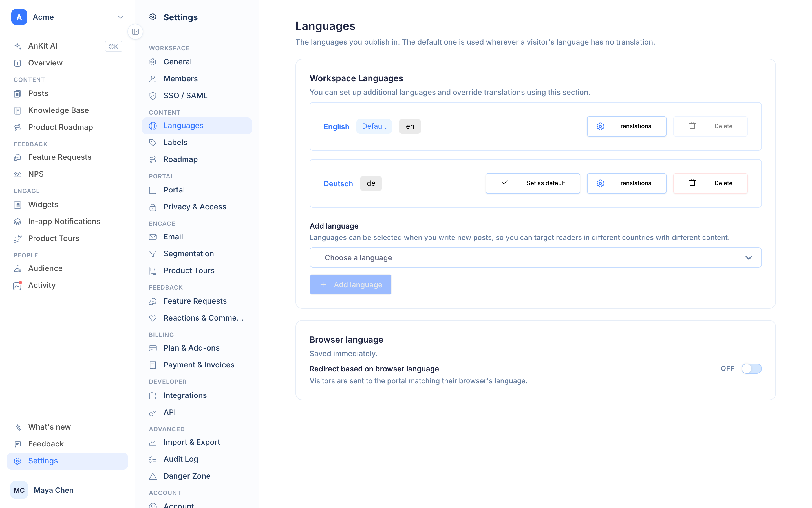Delete the Deutsch language
This screenshot has height=508, width=812.
click(x=710, y=183)
